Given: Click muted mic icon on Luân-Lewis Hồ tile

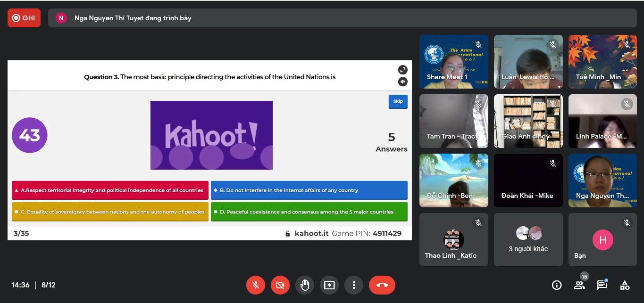Looking at the screenshot, I should tap(552, 45).
